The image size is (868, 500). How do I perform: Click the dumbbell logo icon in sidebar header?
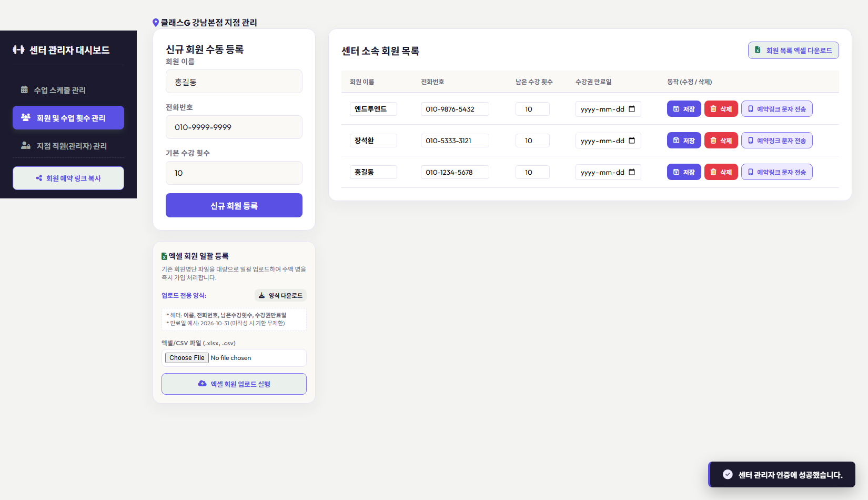coord(18,49)
